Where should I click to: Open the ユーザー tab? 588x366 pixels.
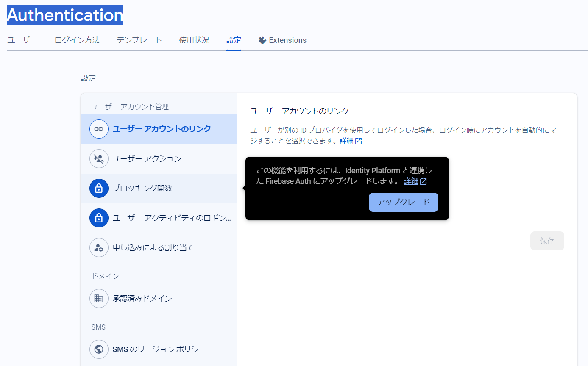22,40
